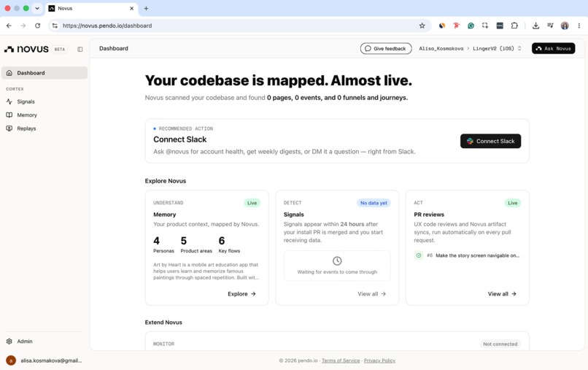Click the PR reviews card heading
This screenshot has height=370, width=588.
[x=429, y=215]
